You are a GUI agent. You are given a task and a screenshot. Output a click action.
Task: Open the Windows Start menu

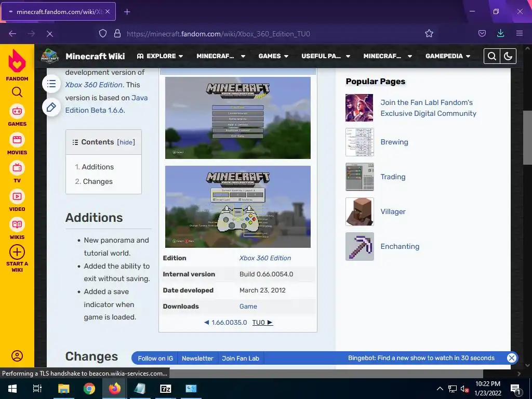click(12, 389)
